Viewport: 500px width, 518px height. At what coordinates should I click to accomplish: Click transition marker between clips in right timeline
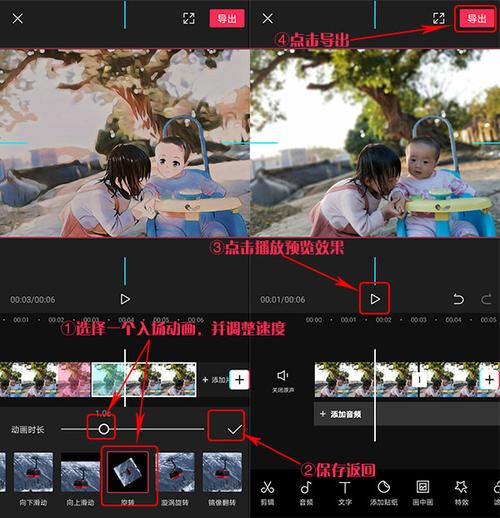pyautogui.click(x=419, y=380)
